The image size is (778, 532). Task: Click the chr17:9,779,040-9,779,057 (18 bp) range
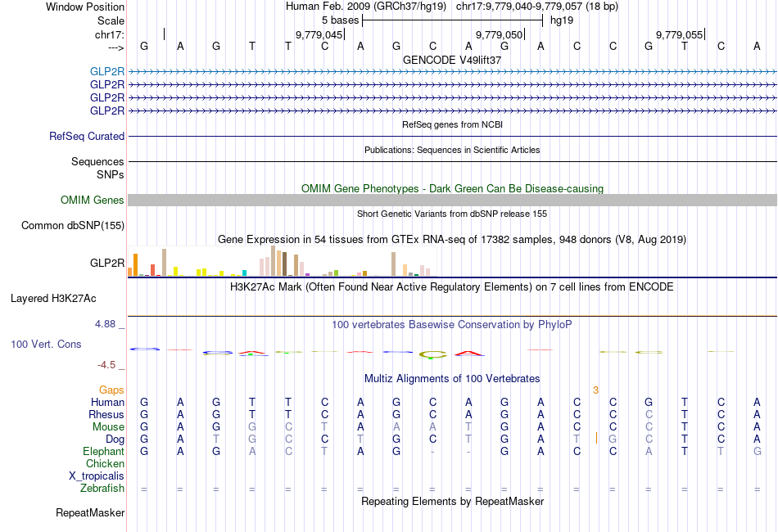(x=537, y=7)
